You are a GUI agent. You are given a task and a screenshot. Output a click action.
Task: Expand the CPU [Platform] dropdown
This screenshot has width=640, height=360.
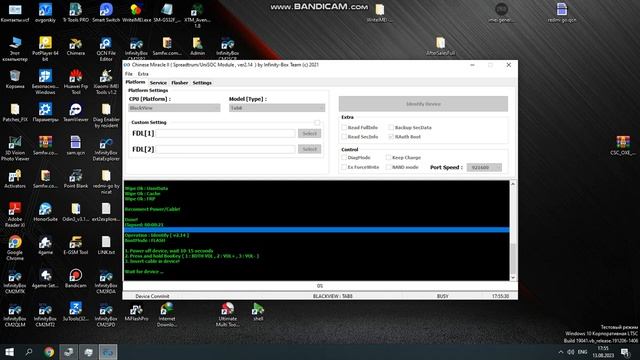(174, 108)
